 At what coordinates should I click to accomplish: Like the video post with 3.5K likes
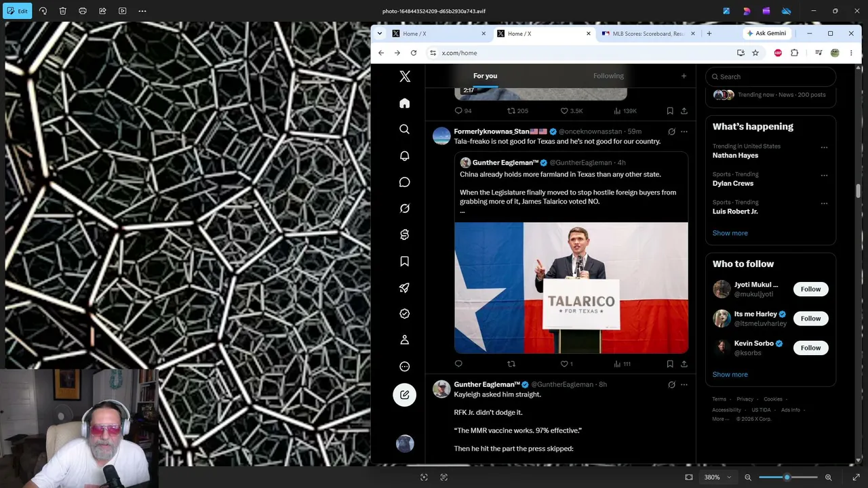coord(571,110)
